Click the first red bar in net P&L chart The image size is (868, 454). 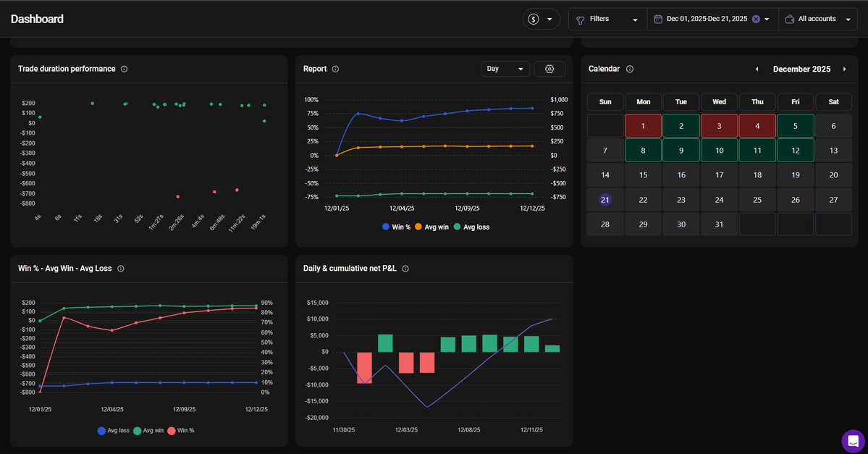(x=364, y=368)
